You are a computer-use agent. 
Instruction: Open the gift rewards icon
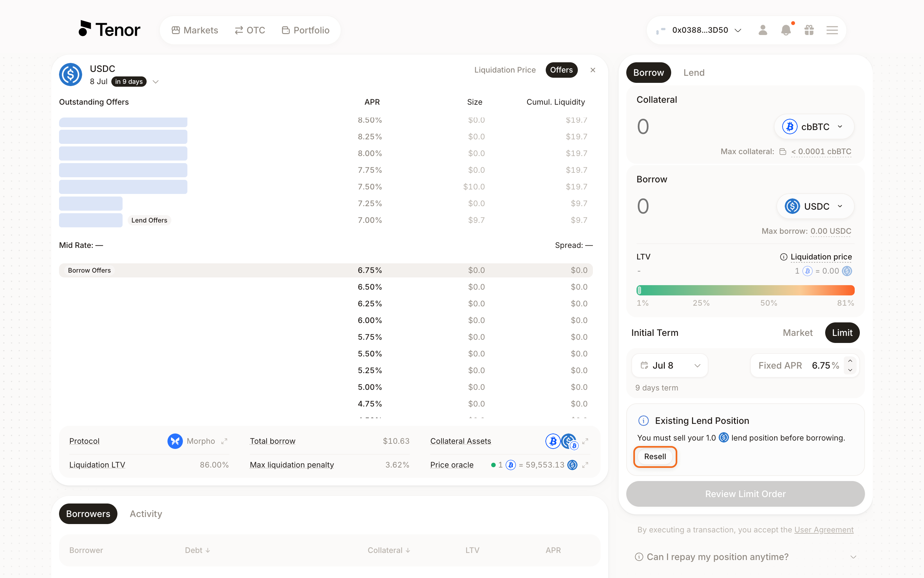(809, 30)
